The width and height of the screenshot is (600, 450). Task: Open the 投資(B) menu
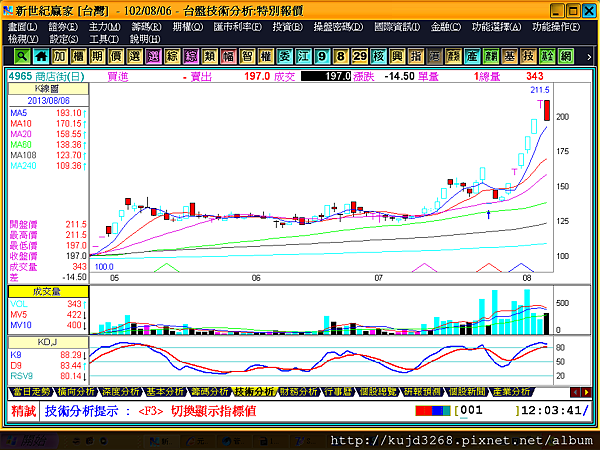(287, 27)
